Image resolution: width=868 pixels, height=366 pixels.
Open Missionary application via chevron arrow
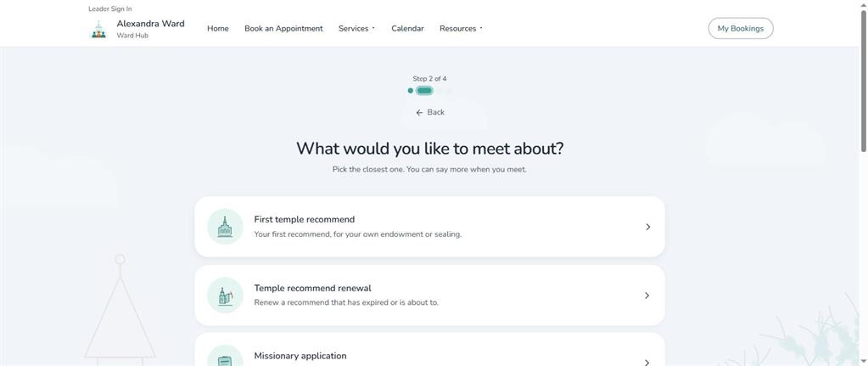pos(647,362)
